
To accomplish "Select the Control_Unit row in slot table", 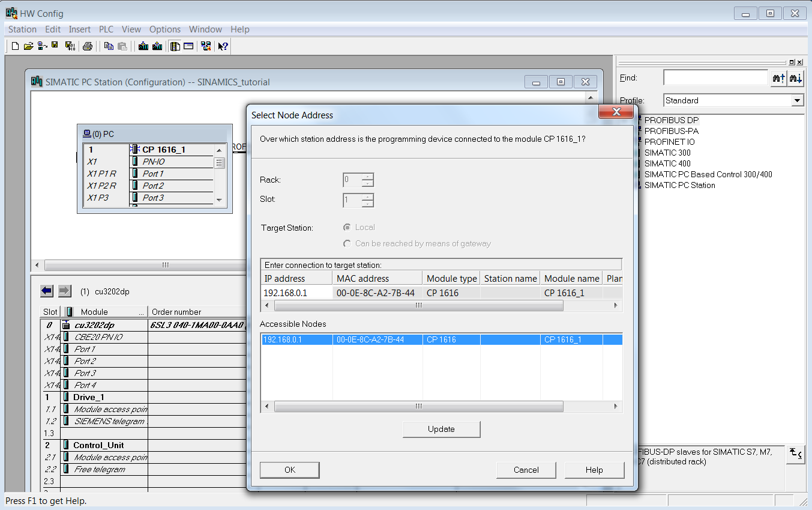I will pos(144,445).
